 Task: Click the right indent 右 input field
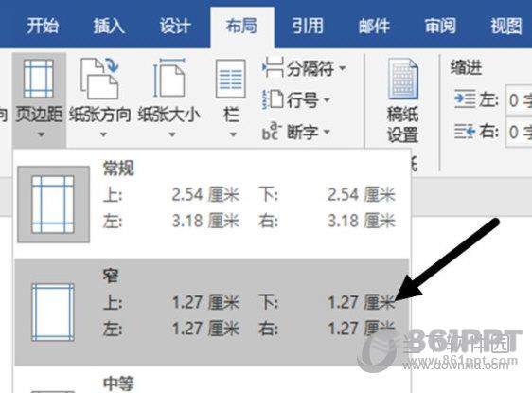[x=519, y=133]
